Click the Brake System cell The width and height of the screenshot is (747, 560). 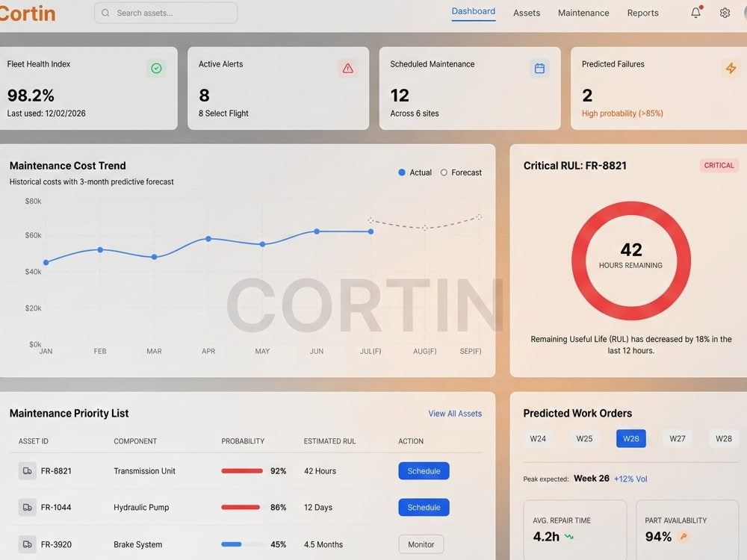click(x=137, y=544)
